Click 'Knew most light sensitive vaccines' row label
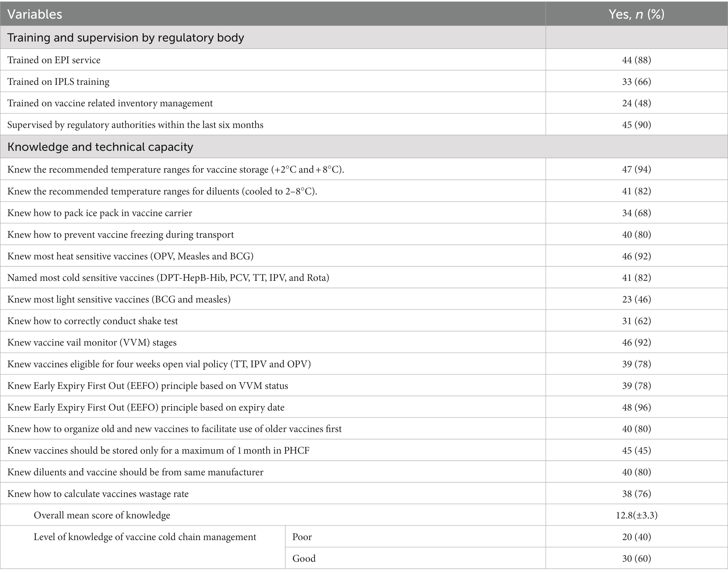Image resolution: width=728 pixels, height=574 pixels. pyautogui.click(x=119, y=299)
